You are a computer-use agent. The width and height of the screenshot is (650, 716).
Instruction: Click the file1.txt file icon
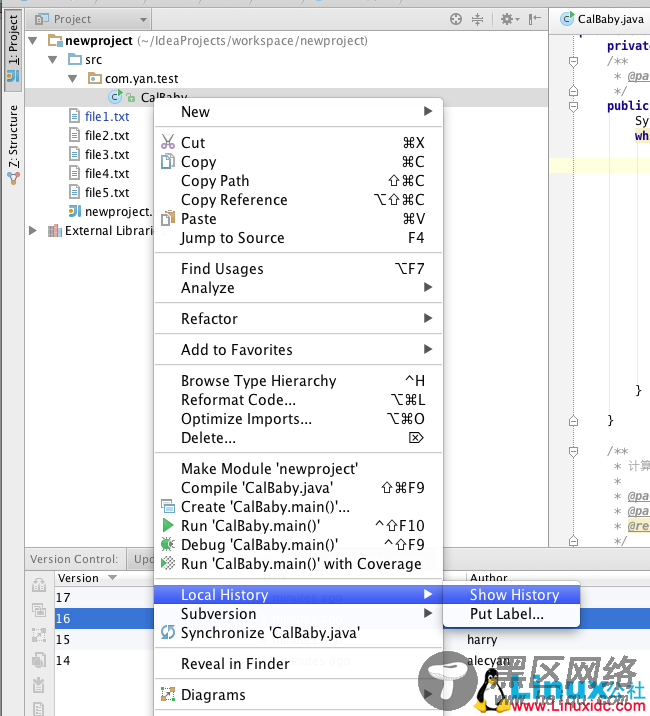tap(74, 116)
